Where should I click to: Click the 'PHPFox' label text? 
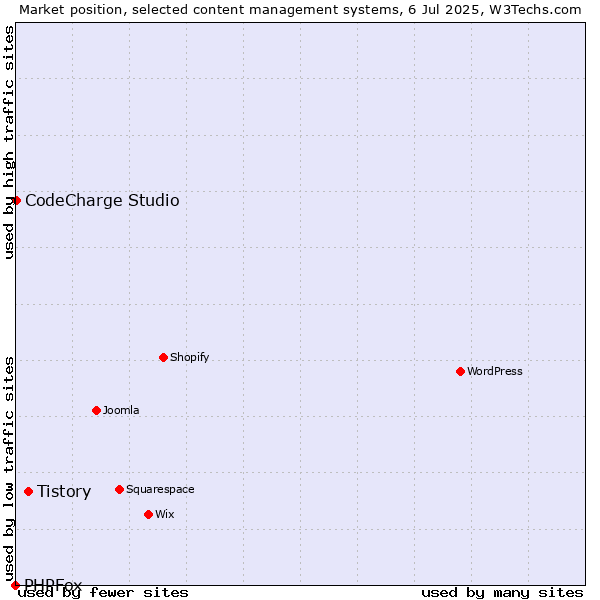click(53, 585)
